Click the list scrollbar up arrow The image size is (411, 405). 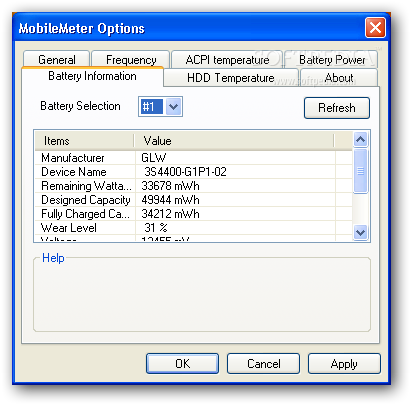click(360, 139)
